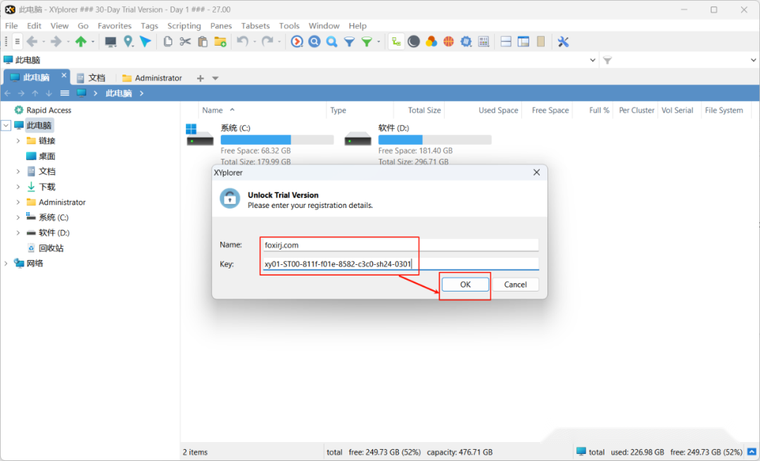Go back with the toolbar Back arrow
760x461 pixels.
coord(32,42)
